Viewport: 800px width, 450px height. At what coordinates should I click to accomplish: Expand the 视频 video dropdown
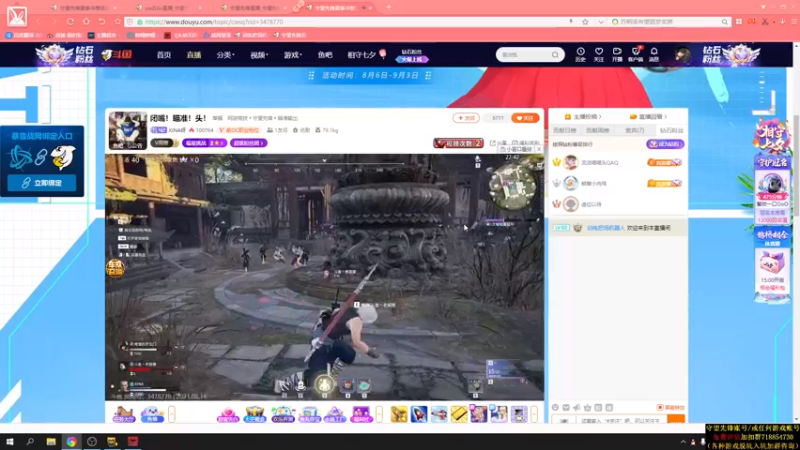pos(259,55)
